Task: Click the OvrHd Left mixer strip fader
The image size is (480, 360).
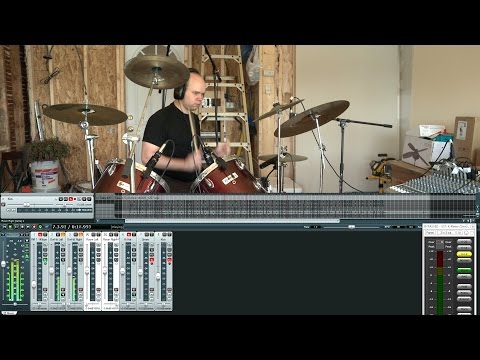Action: coord(52,270)
